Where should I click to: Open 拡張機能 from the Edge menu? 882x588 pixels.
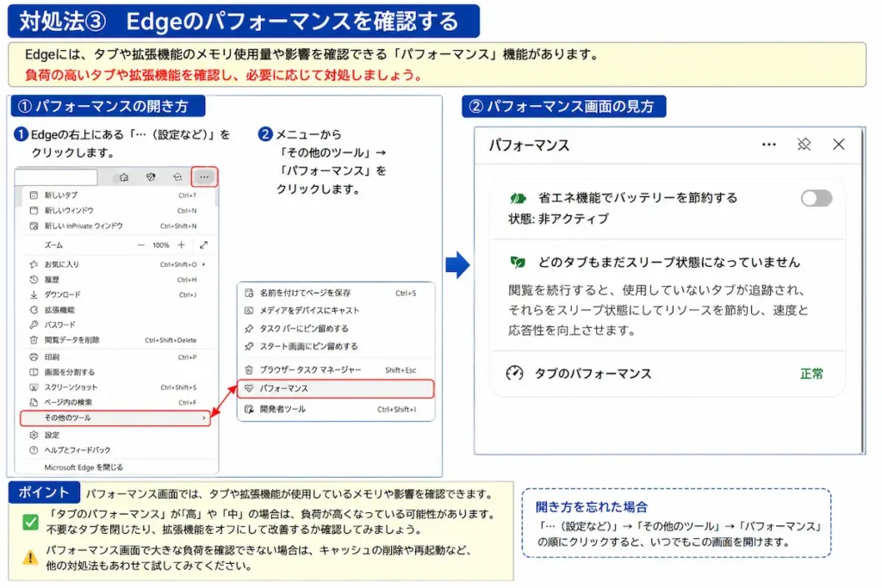pos(118,310)
